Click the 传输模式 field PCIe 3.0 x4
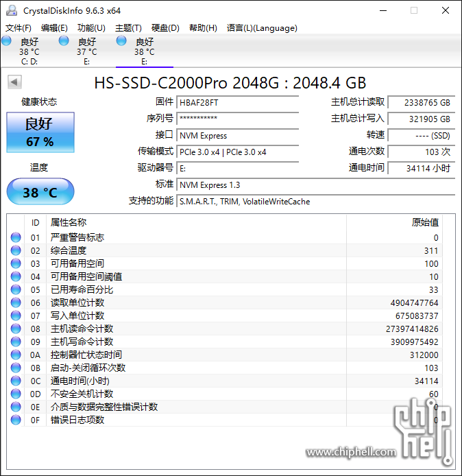The width and height of the screenshot is (462, 476). tap(238, 152)
